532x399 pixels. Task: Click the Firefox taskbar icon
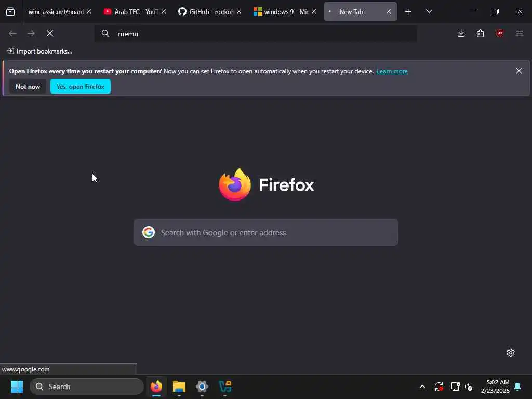(156, 387)
